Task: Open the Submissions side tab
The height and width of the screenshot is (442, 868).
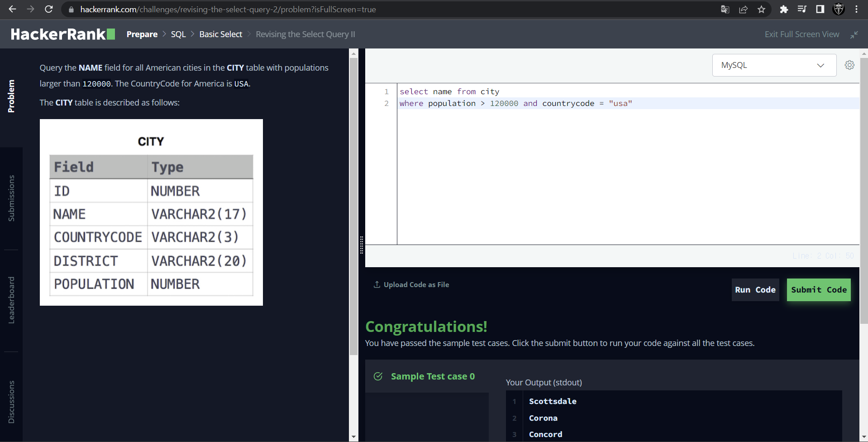Action: [11, 198]
